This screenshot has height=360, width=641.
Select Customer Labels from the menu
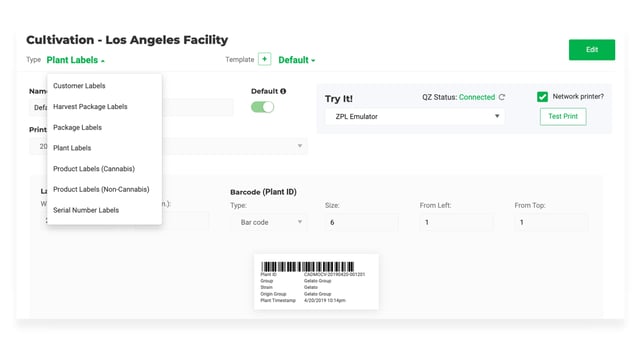pos(79,86)
